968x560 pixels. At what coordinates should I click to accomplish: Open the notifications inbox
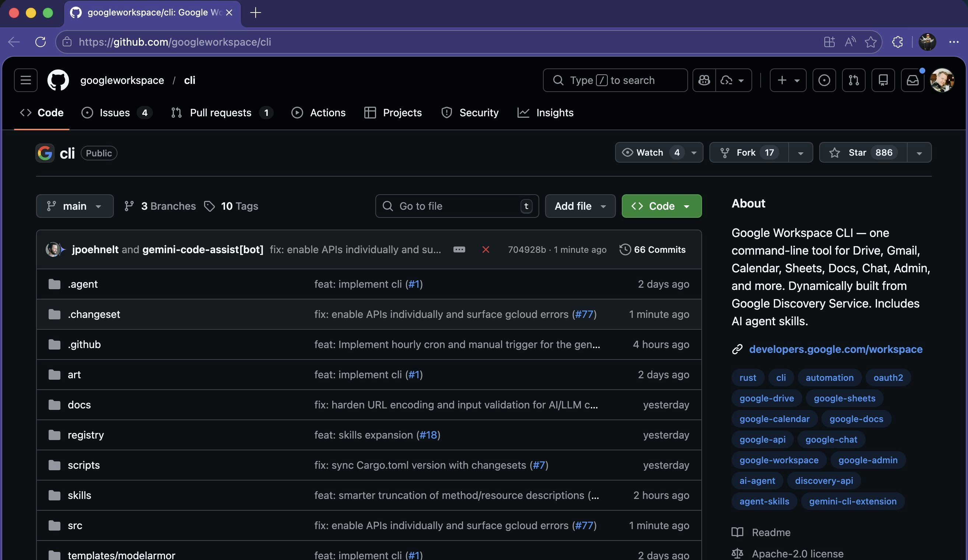click(x=913, y=80)
